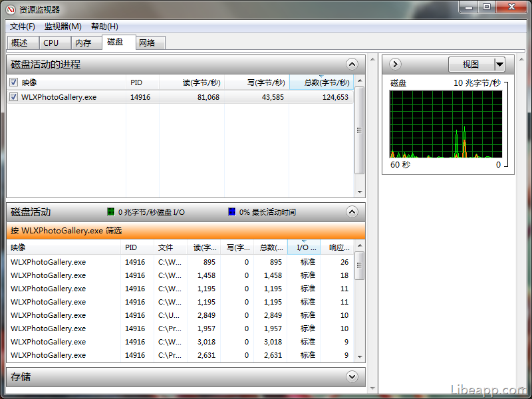Select the disk activity row reading 2,849
Image resolution: width=532 pixels, height=399 pixels.
pyautogui.click(x=180, y=315)
